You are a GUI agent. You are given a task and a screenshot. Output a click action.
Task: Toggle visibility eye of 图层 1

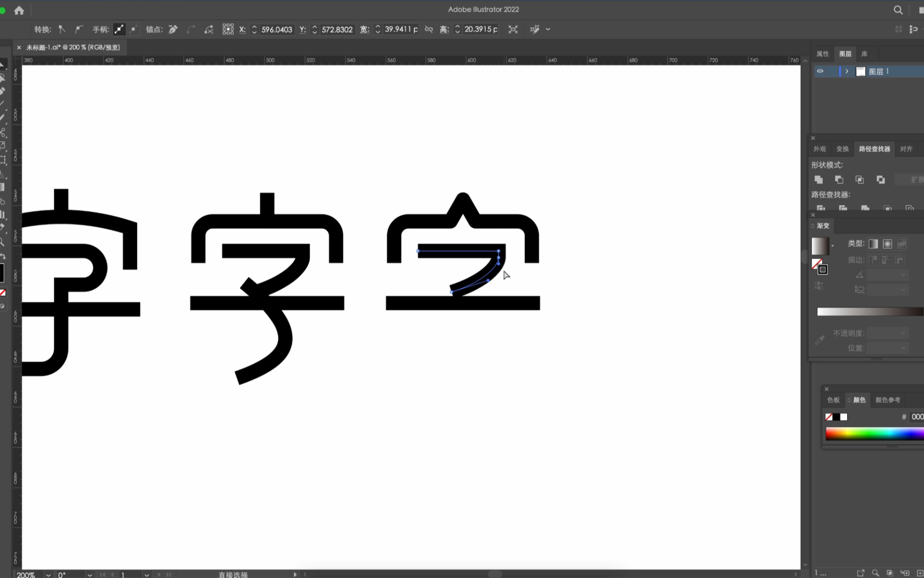click(x=820, y=71)
